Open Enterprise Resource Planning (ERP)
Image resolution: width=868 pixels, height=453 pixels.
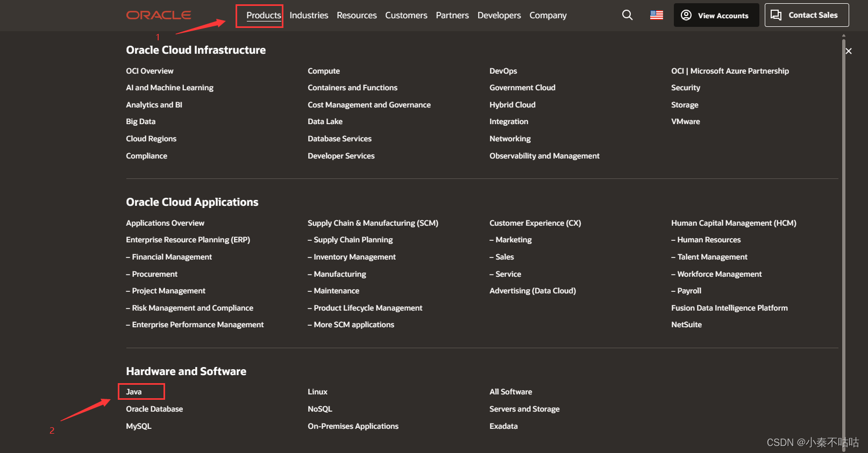click(188, 240)
